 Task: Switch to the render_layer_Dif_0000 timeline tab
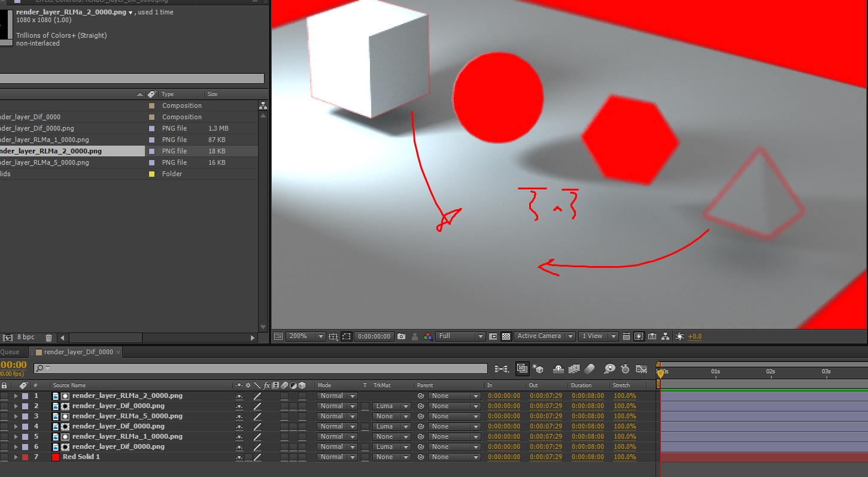pos(78,352)
